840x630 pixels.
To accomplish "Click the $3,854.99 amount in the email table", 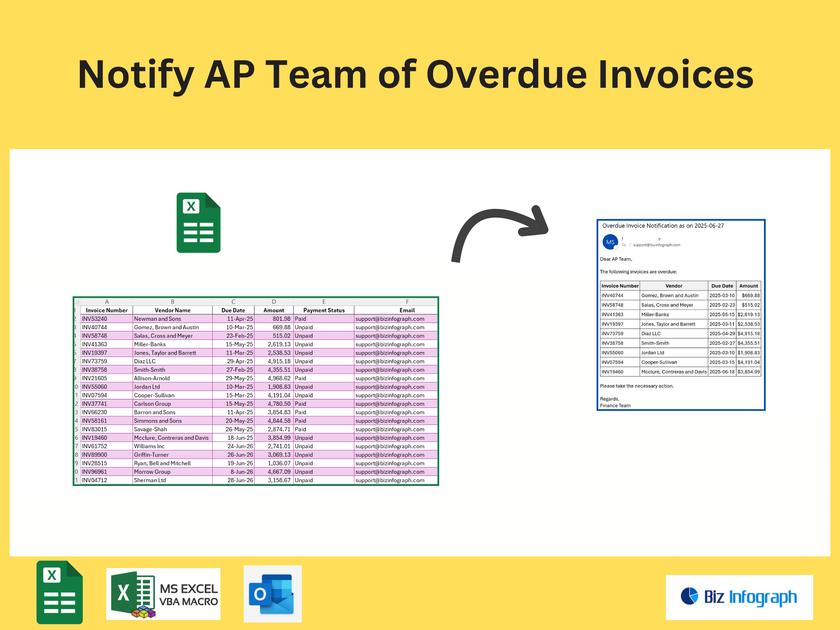I will pyautogui.click(x=748, y=372).
